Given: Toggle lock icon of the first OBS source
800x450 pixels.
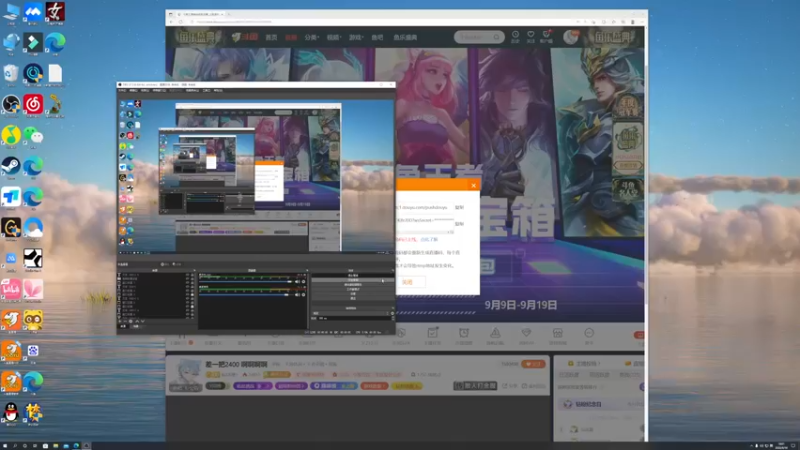Looking at the screenshot, I should point(192,275).
